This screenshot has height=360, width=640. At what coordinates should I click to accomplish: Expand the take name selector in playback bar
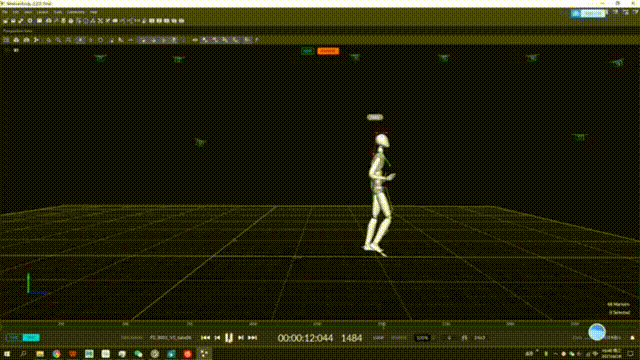(x=171, y=338)
